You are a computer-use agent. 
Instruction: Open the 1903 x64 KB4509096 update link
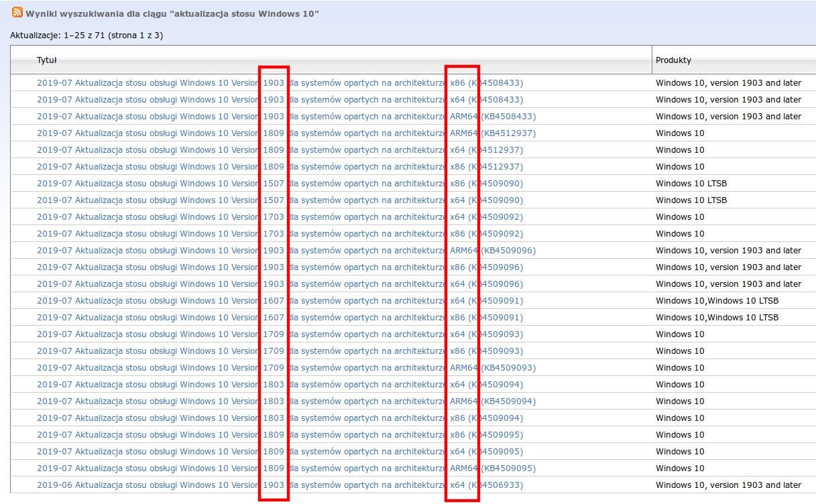point(280,284)
